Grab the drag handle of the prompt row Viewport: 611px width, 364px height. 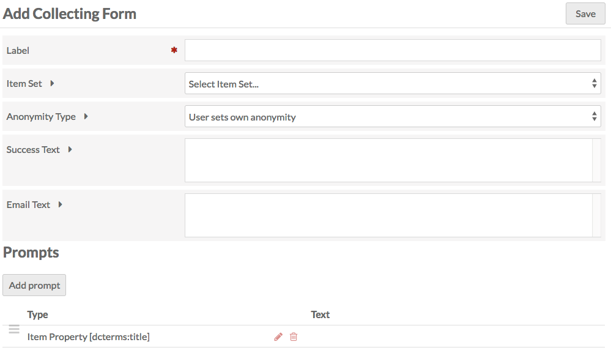14,329
